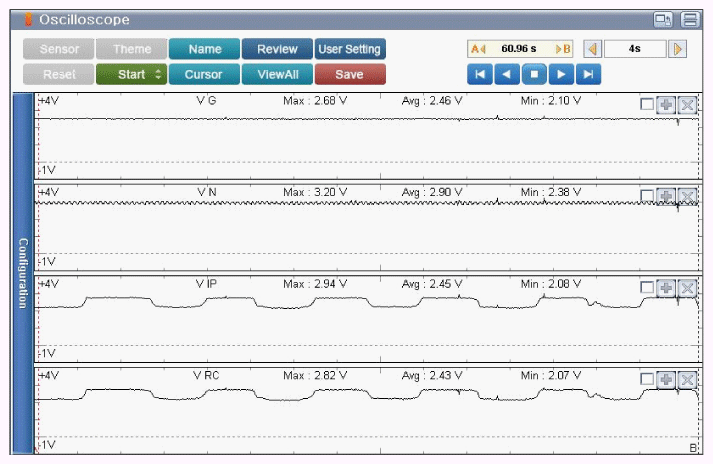
Task: Open the Review mode
Action: (277, 49)
